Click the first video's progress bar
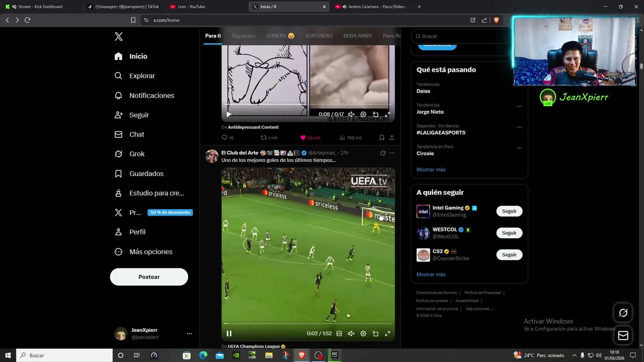Viewport: 644px width, 362px height. [308, 105]
